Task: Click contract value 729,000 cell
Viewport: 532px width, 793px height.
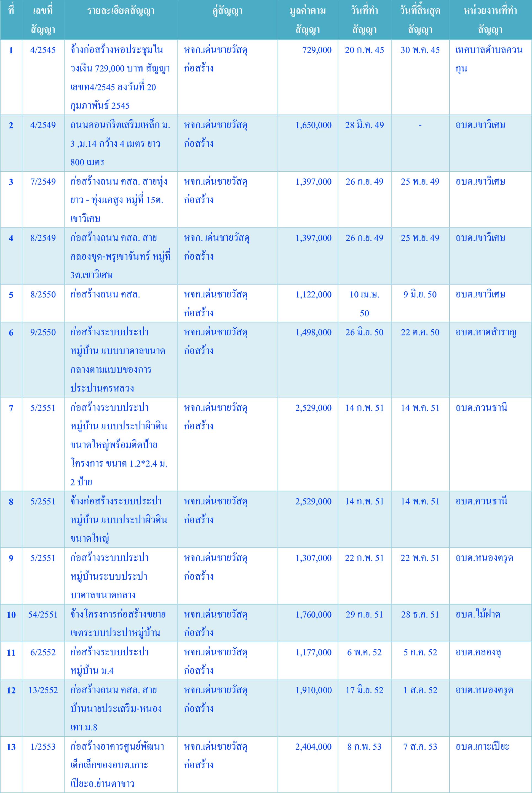Action: coord(317,50)
